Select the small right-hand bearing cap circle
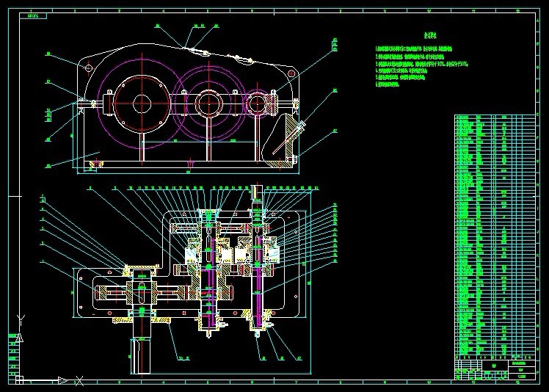 point(258,104)
